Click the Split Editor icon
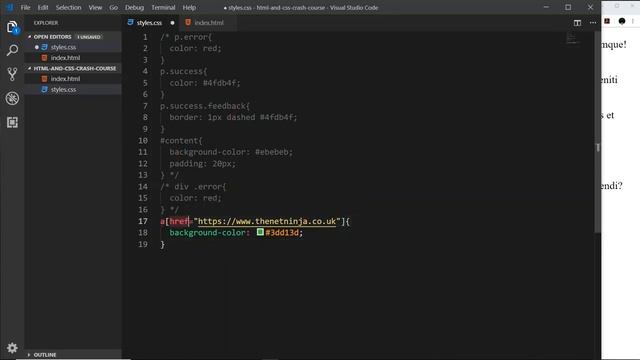This screenshot has width=640, height=360. (x=577, y=23)
